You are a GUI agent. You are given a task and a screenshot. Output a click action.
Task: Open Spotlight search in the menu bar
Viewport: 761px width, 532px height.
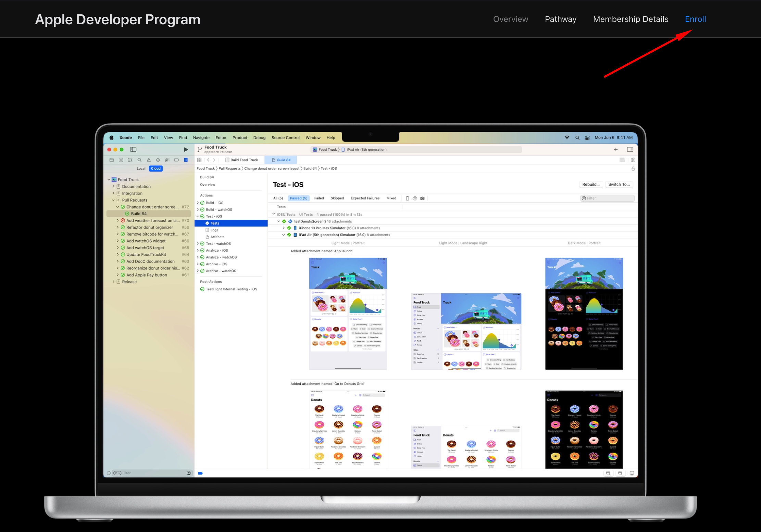pyautogui.click(x=577, y=138)
